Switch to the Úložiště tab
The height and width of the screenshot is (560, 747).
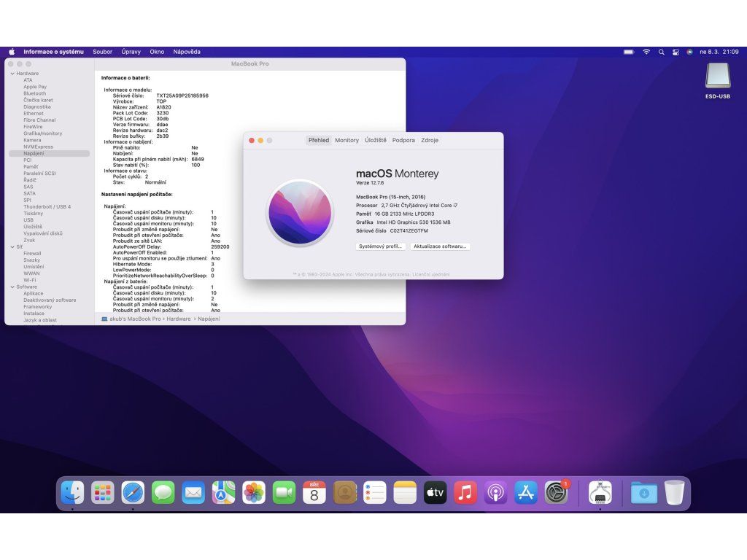(x=375, y=140)
